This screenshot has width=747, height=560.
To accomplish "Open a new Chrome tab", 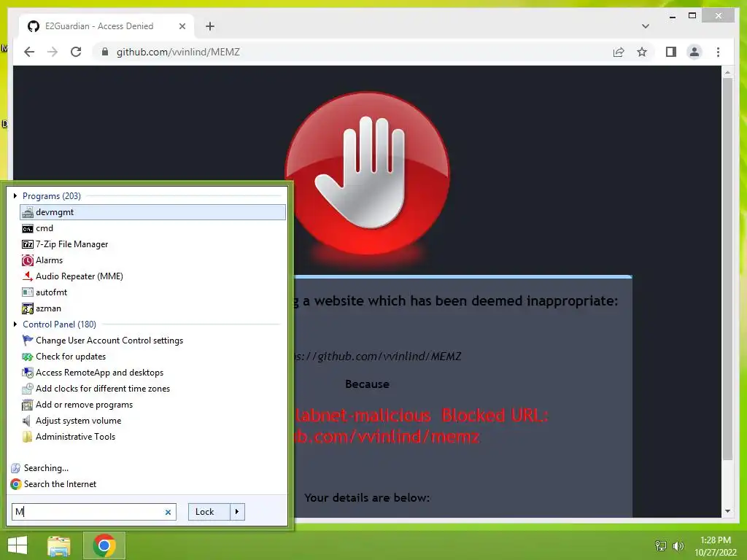I will click(210, 26).
